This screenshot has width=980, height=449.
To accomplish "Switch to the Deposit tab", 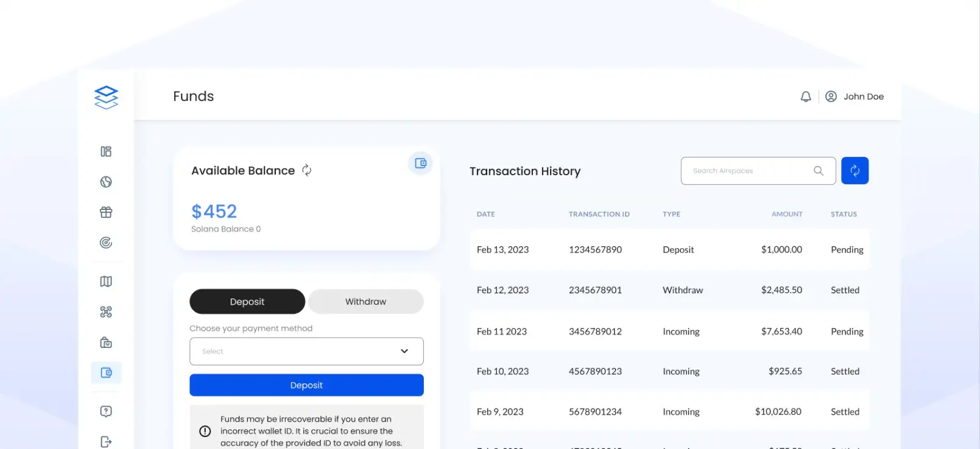I will 247,302.
